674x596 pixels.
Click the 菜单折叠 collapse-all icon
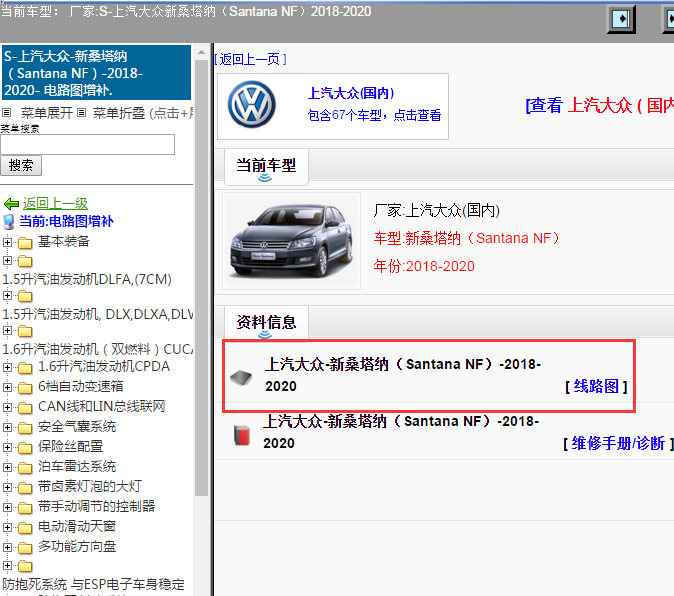(x=81, y=113)
